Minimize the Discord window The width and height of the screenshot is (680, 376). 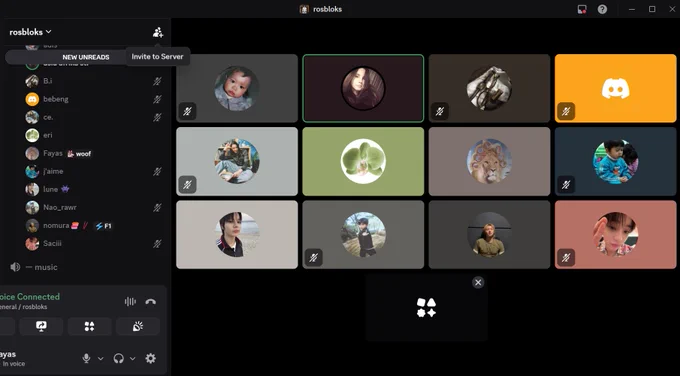(x=632, y=9)
